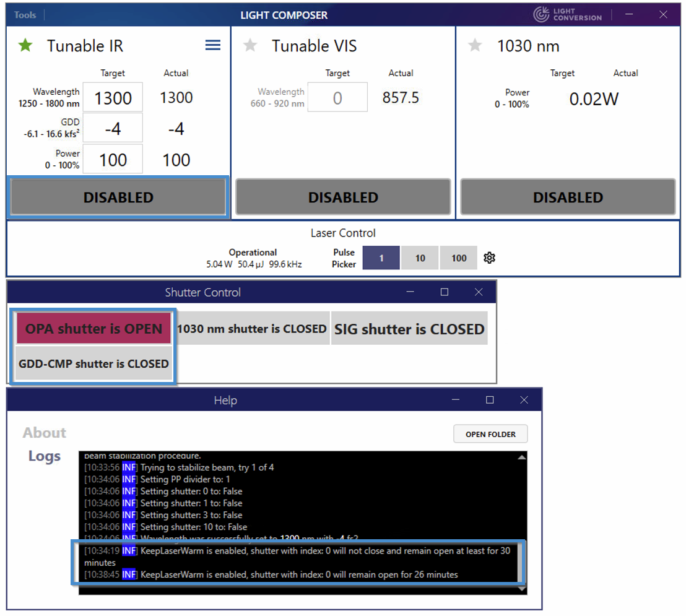The width and height of the screenshot is (686, 616).
Task: Edit Tunable IR target wavelength field
Action: pyautogui.click(x=113, y=98)
